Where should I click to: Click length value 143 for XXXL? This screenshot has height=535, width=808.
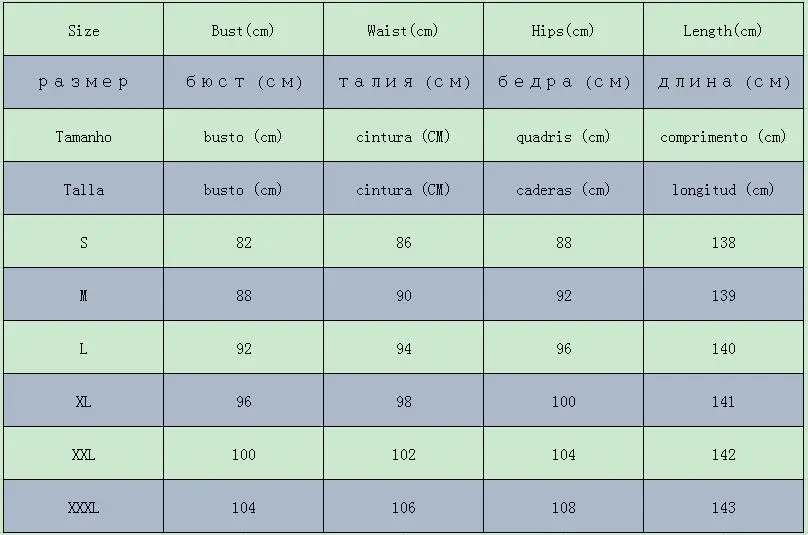click(723, 508)
